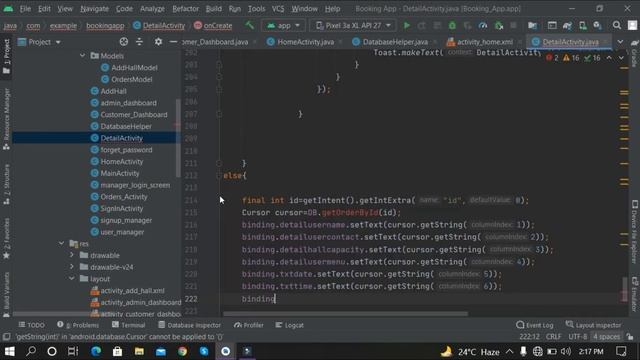Open the File menu
Screen dimensions: 640x360
pos(25,9)
